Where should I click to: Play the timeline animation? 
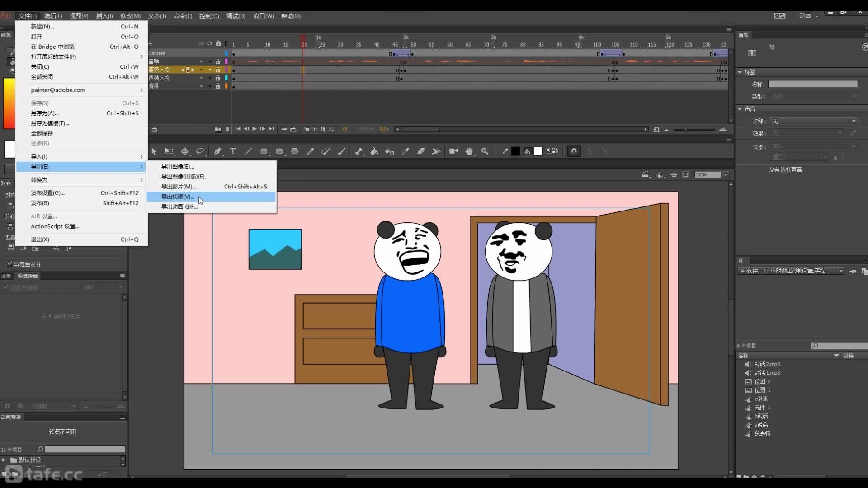[255, 129]
